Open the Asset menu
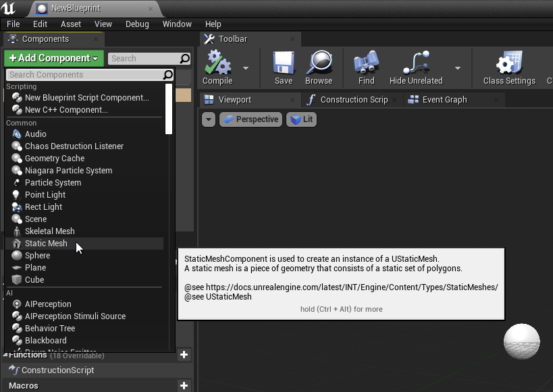Screen dimensions: 553x392 coord(70,24)
